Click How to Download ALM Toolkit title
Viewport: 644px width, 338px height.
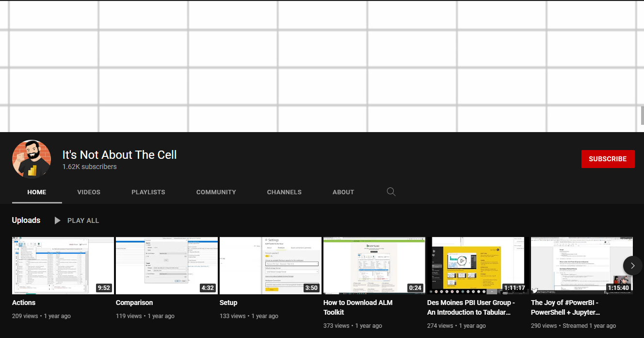click(358, 307)
